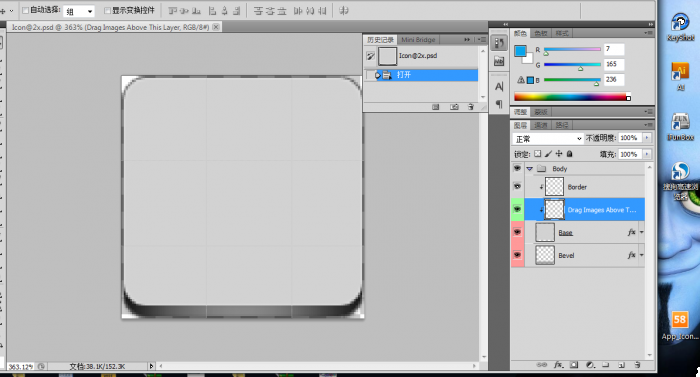Delete current history state
The height and width of the screenshot is (377, 700).
pos(471,107)
